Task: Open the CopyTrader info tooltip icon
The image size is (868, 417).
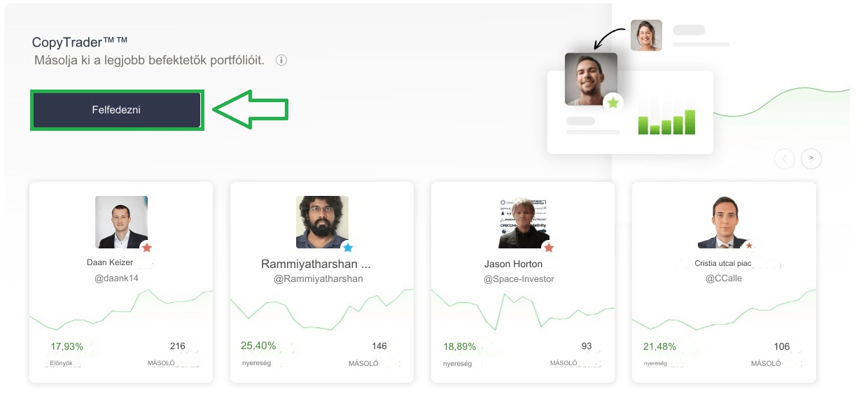Action: [x=282, y=61]
